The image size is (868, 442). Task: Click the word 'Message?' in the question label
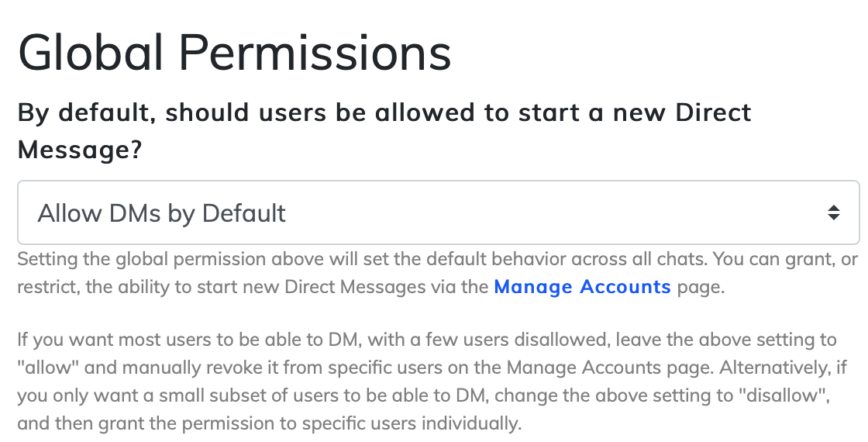point(80,150)
